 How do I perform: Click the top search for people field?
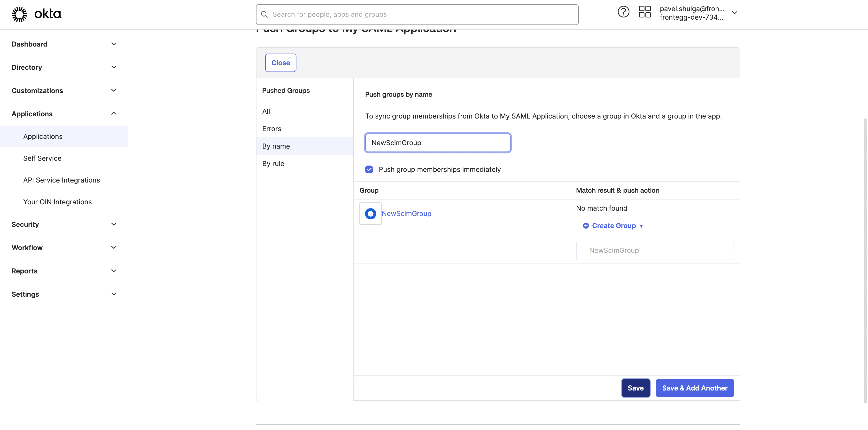click(417, 15)
